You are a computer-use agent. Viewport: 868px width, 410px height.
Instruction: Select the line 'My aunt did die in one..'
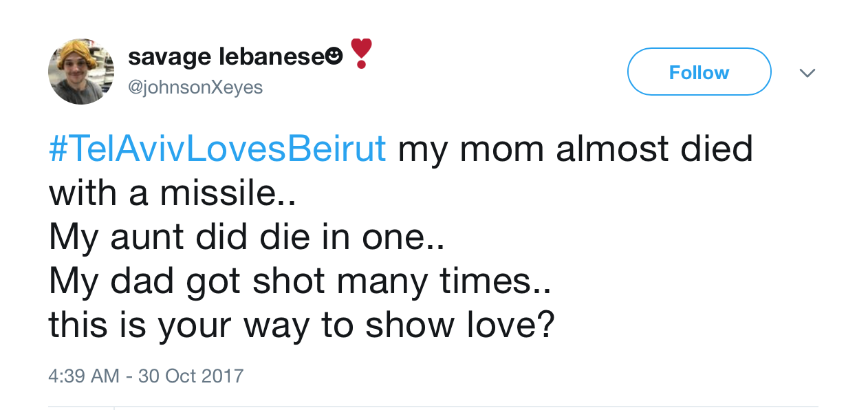point(246,237)
